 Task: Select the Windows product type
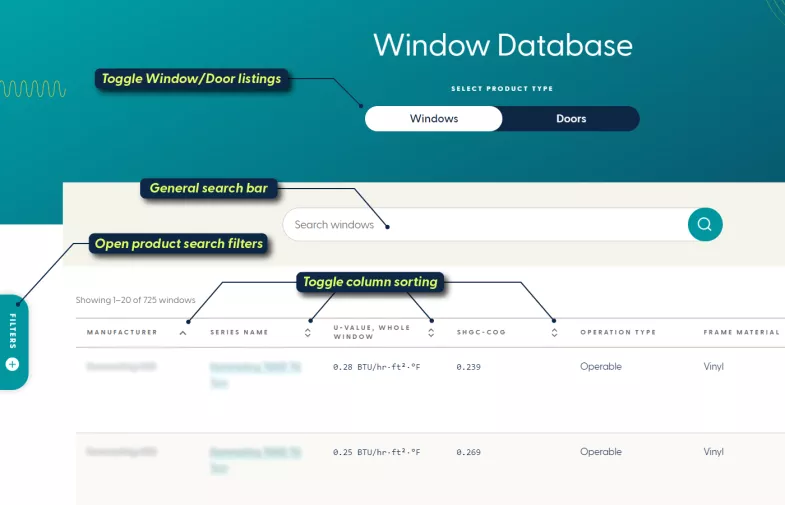point(433,119)
